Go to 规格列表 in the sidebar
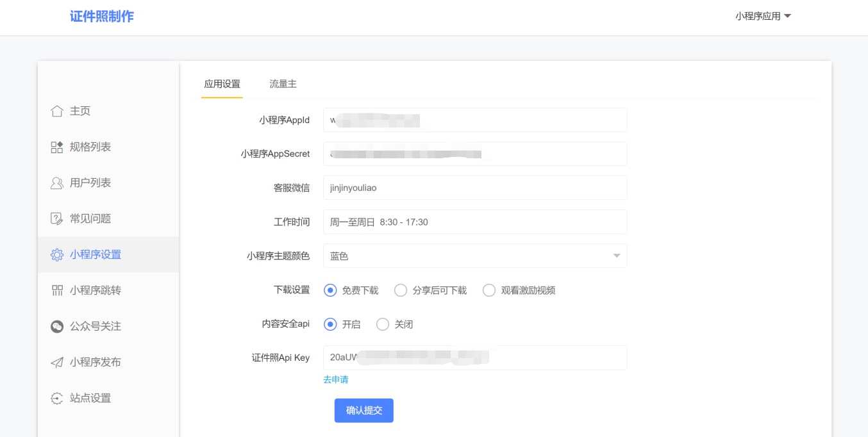Screen dimensions: 868x437 (108, 147)
